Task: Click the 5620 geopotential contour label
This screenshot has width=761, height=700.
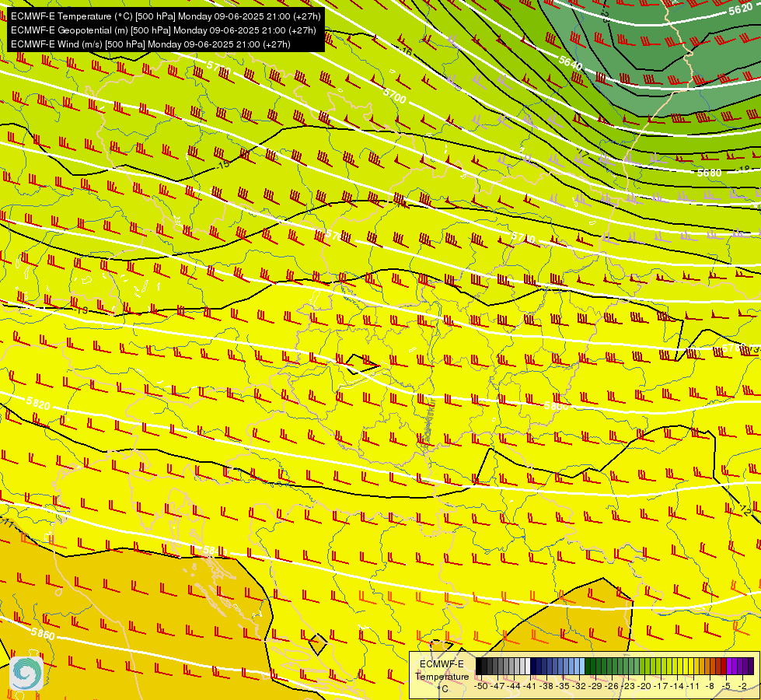Action: point(740,9)
